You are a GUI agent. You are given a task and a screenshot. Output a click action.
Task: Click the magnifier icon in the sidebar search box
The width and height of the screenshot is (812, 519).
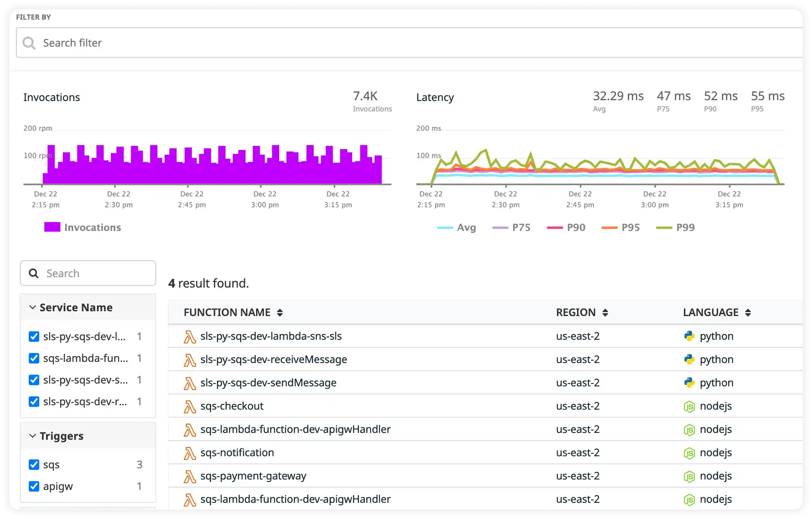pos(34,273)
